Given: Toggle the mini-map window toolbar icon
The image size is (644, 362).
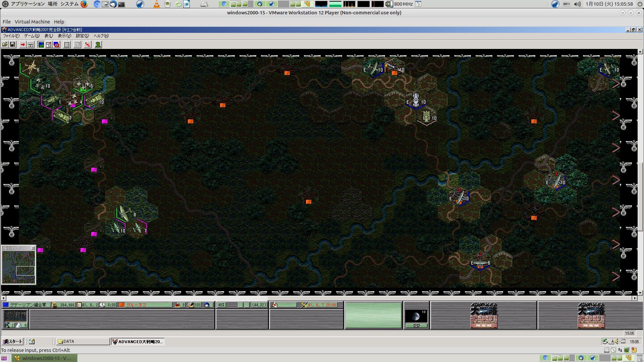Looking at the screenshot, I should pos(49,45).
